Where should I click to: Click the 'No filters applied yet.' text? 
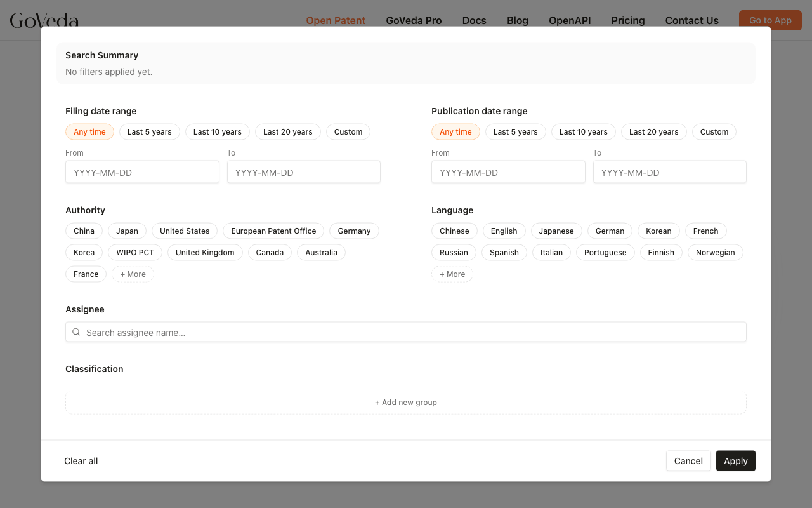109,72
